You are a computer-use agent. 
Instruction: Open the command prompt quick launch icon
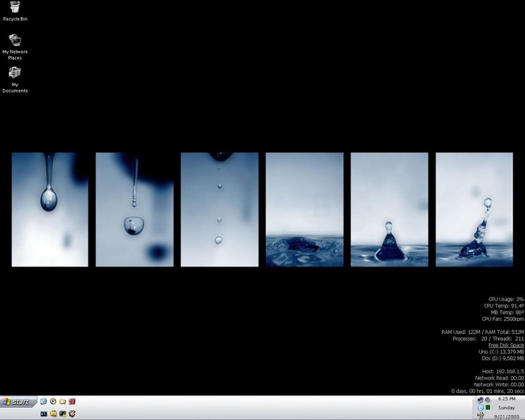(x=44, y=414)
